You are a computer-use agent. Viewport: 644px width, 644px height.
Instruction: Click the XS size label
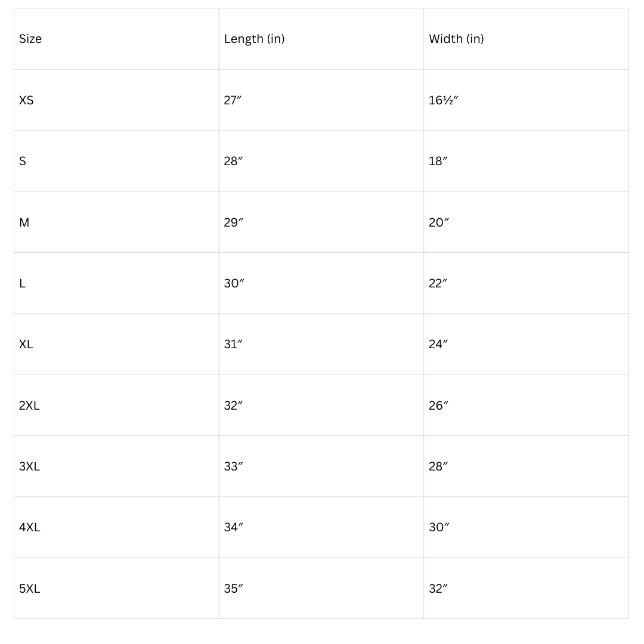click(x=26, y=100)
